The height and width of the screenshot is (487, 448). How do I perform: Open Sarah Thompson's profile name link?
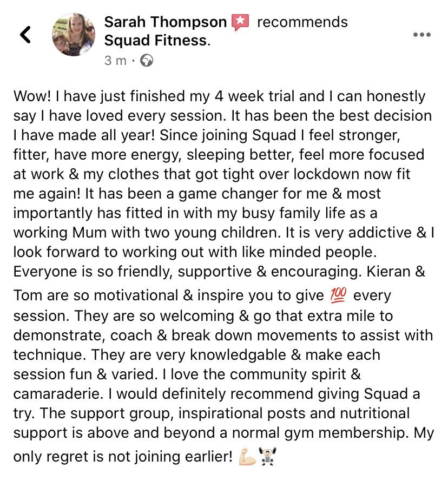point(165,23)
